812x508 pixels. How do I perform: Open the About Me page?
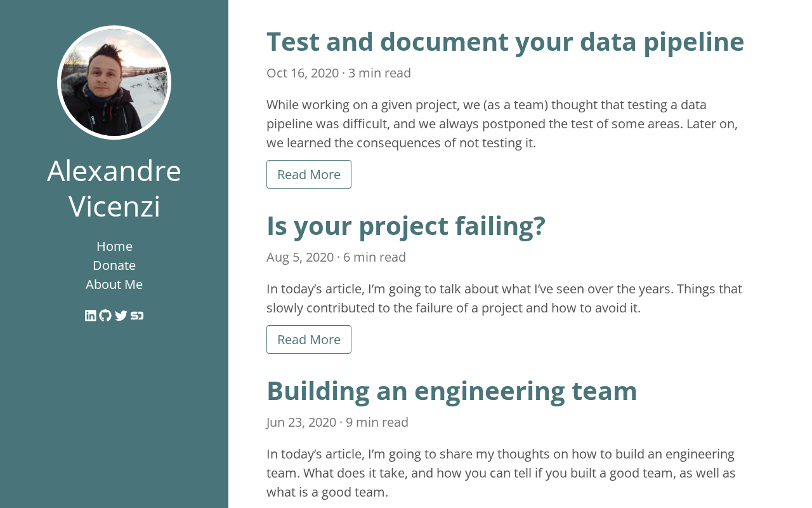[x=114, y=284]
